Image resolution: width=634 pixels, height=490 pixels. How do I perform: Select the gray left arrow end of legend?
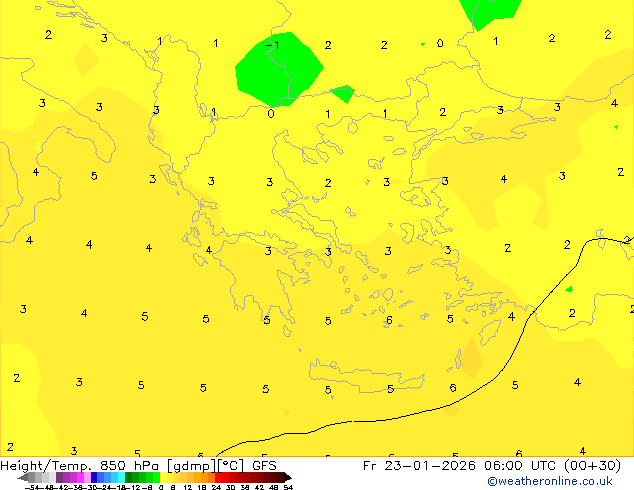tap(23, 477)
